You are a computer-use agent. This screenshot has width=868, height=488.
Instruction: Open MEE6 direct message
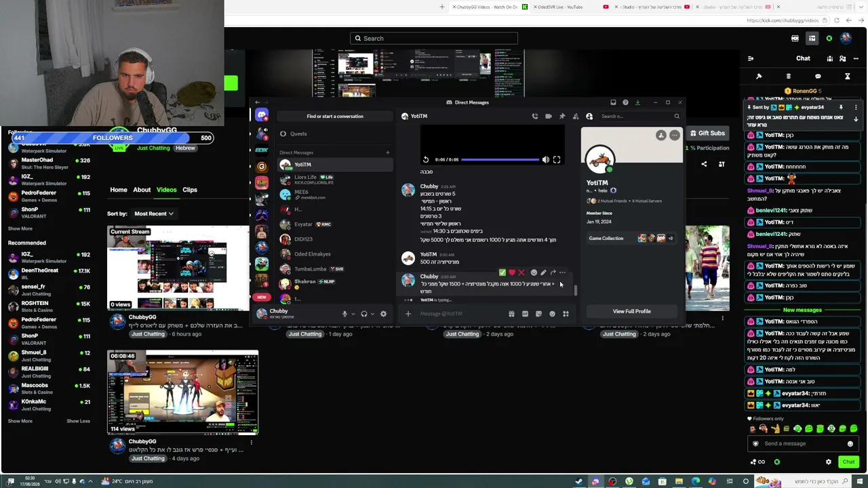pyautogui.click(x=335, y=195)
